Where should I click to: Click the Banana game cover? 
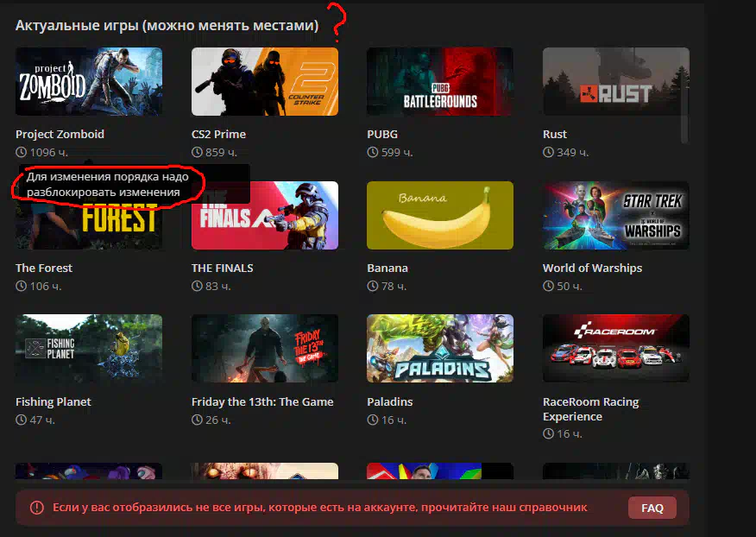[x=440, y=215]
